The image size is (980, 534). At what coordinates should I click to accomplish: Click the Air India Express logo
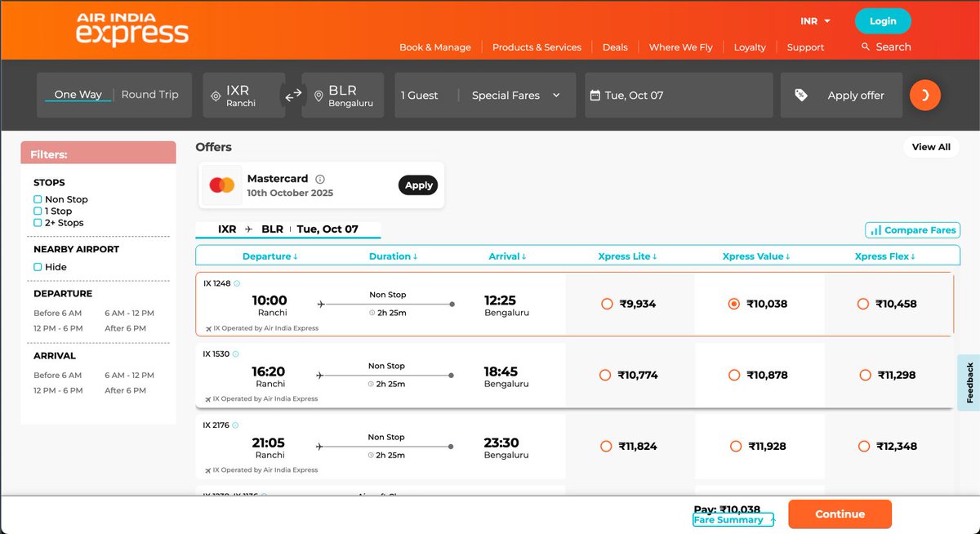pos(132,29)
